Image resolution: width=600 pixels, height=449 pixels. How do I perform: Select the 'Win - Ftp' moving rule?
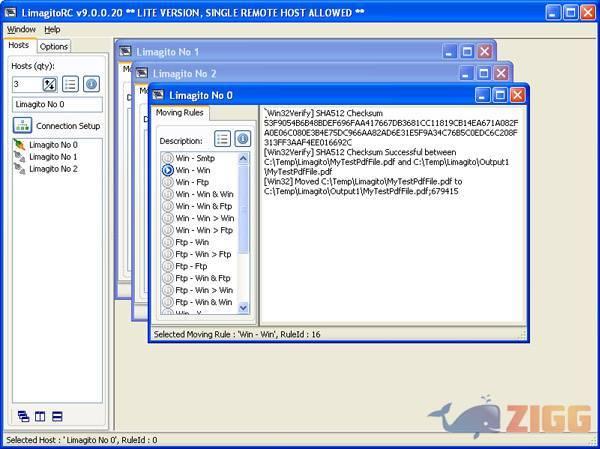[x=192, y=182]
